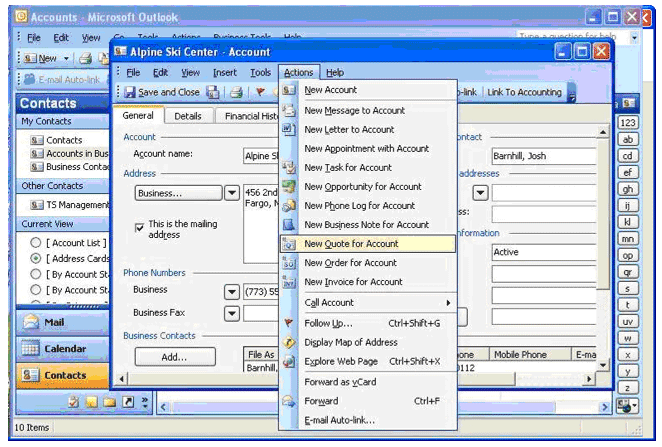
Task: Click the Link To Accounting toolbar button
Action: (x=525, y=92)
